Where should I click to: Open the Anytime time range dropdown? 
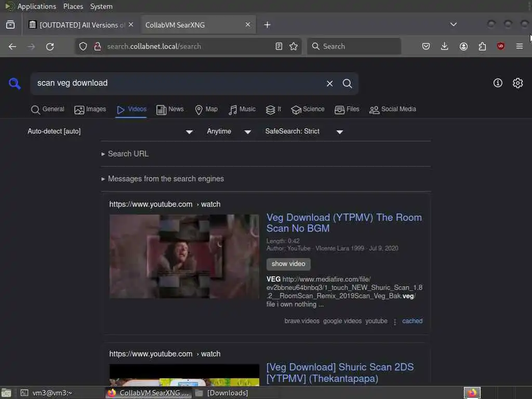229,131
